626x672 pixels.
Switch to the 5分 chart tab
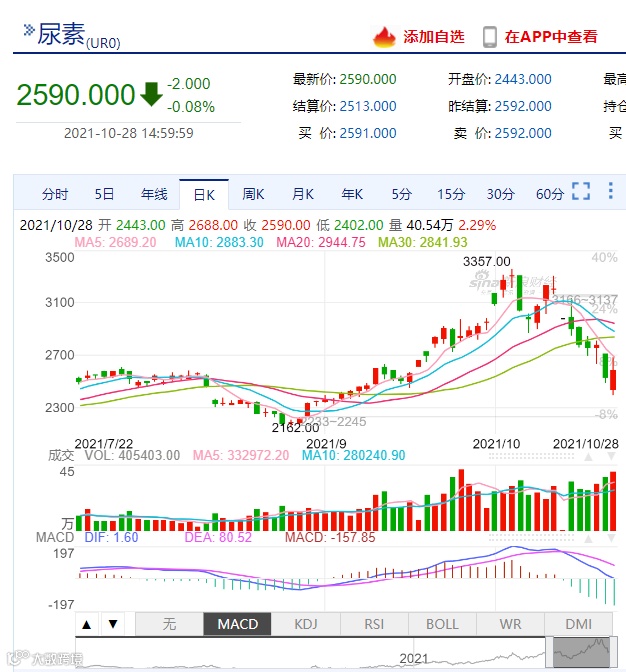pos(401,194)
